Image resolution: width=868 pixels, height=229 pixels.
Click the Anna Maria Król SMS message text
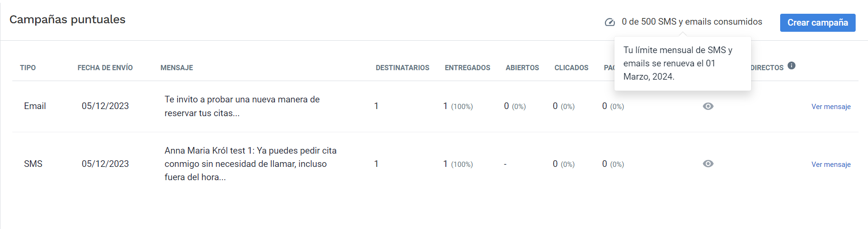click(250, 164)
